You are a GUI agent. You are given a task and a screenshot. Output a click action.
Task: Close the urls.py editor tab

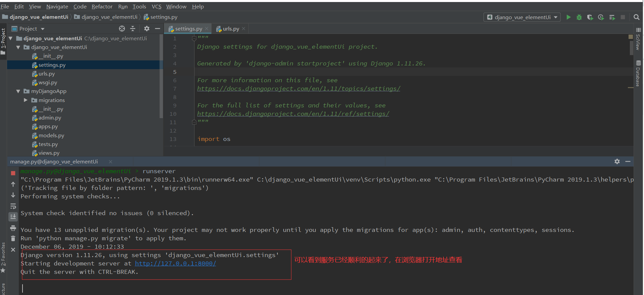click(x=244, y=29)
